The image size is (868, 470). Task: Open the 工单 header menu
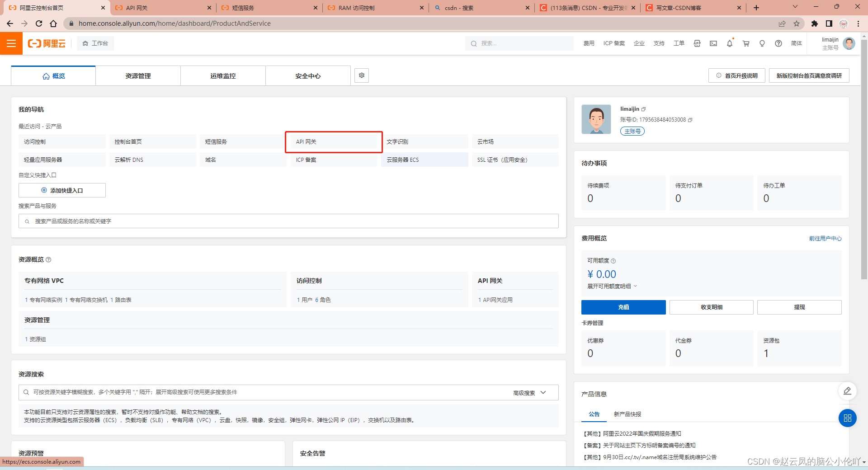[x=679, y=43]
